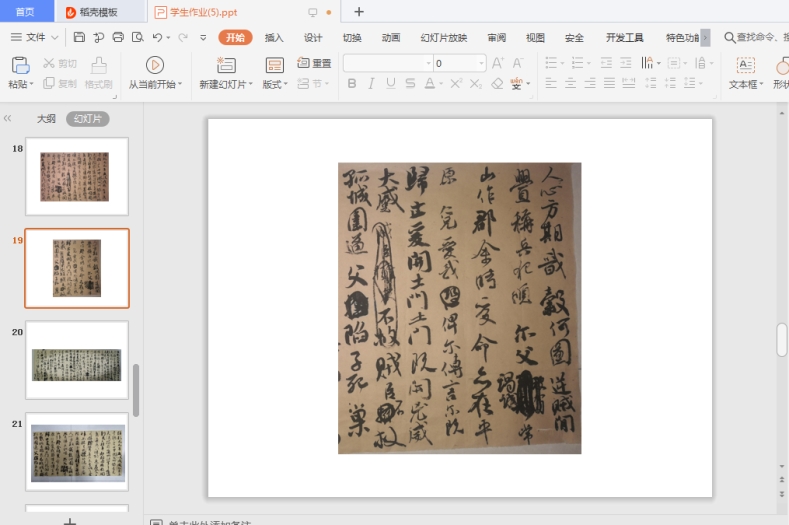Click the 重置 (Reset) button
This screenshot has height=525, width=789.
click(x=314, y=63)
